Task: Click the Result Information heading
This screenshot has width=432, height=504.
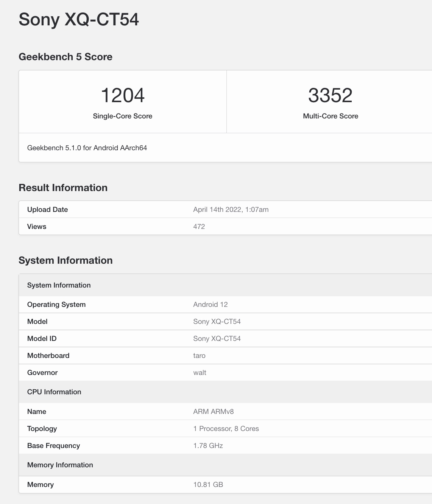Action: 63,188
